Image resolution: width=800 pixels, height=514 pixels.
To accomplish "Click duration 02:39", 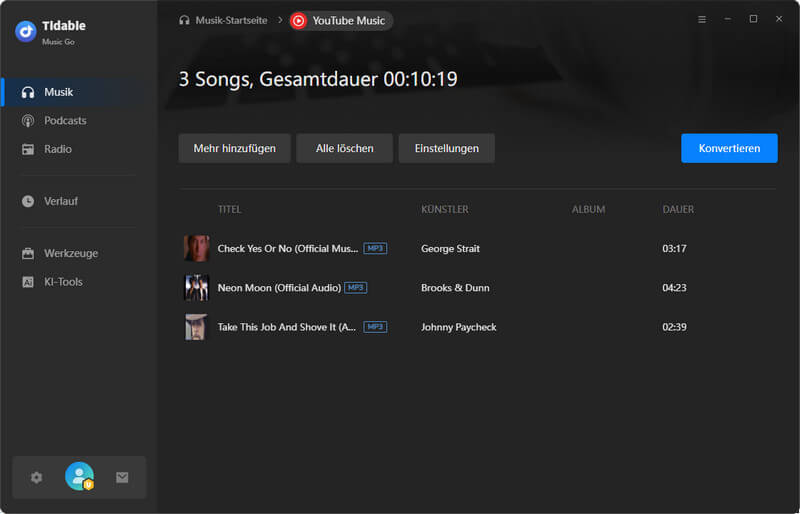I will pyautogui.click(x=674, y=327).
